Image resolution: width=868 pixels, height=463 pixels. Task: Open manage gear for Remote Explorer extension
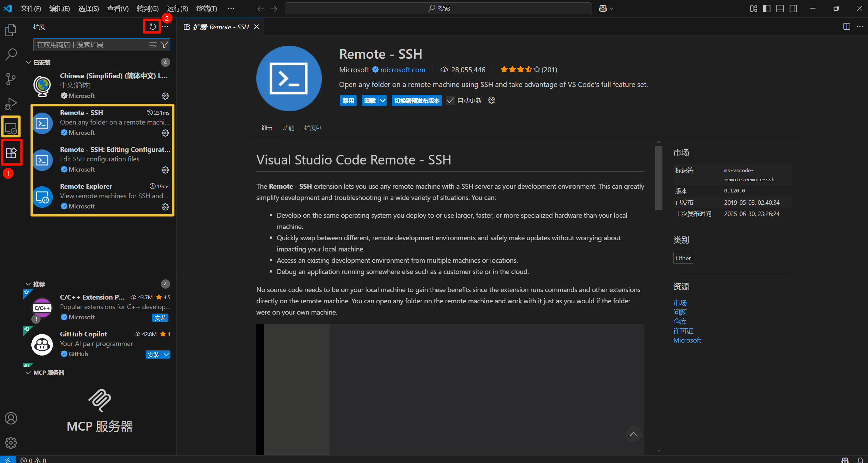click(x=165, y=207)
